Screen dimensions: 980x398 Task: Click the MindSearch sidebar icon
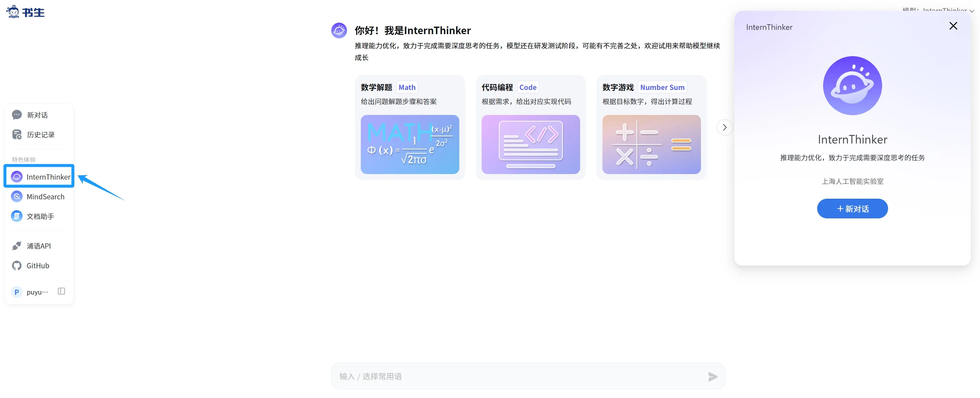pos(17,197)
